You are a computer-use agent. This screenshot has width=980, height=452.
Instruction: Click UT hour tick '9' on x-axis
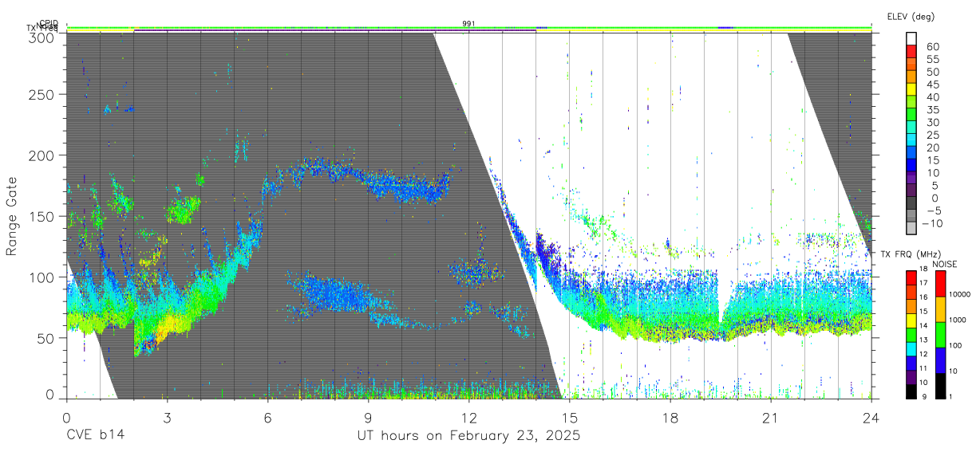(x=368, y=418)
